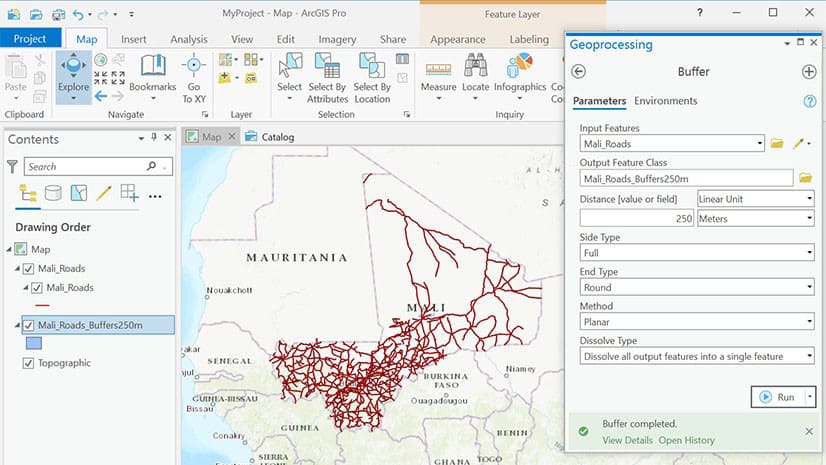Activate the Select tool
The height and width of the screenshot is (465, 826).
click(x=290, y=77)
